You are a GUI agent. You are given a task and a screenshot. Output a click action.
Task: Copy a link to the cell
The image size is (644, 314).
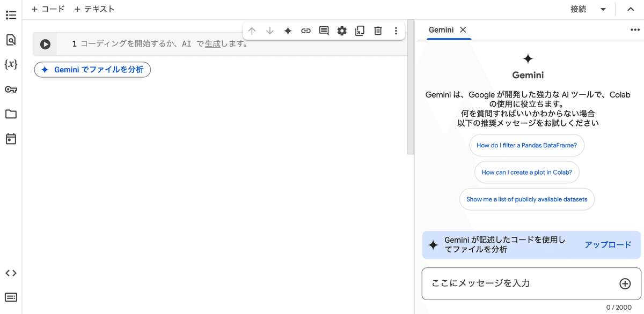305,31
